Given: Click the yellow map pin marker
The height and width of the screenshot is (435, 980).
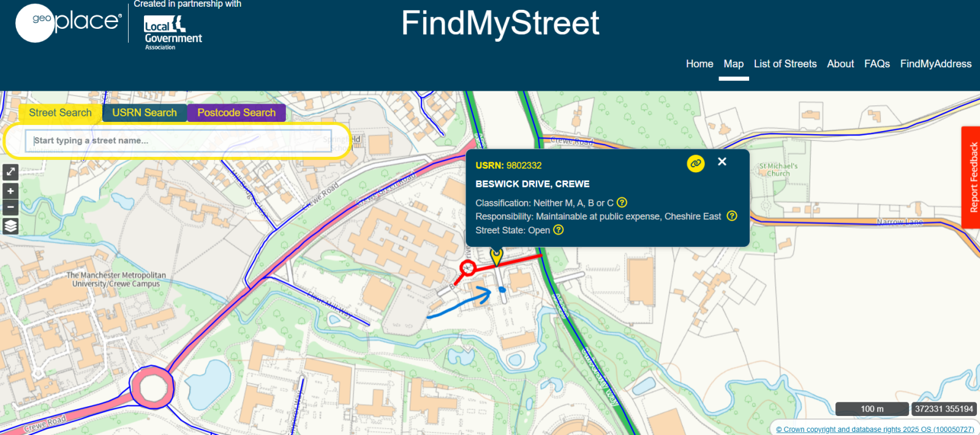Looking at the screenshot, I should 496,256.
